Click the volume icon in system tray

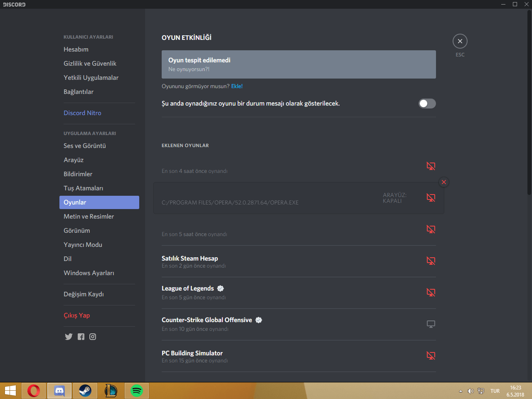tap(470, 391)
